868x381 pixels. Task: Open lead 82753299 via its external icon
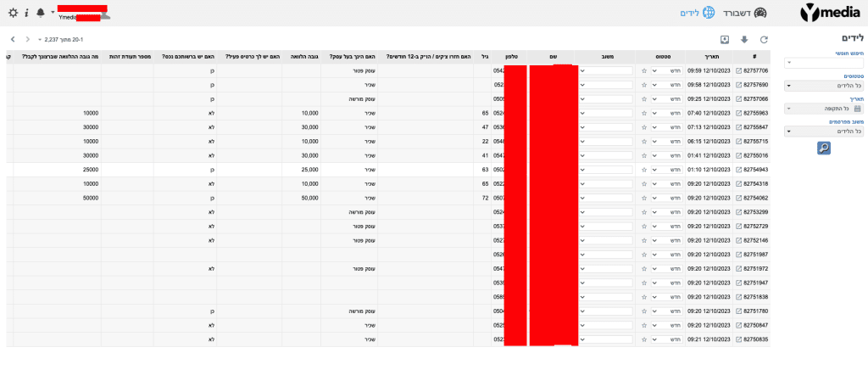pos(738,212)
